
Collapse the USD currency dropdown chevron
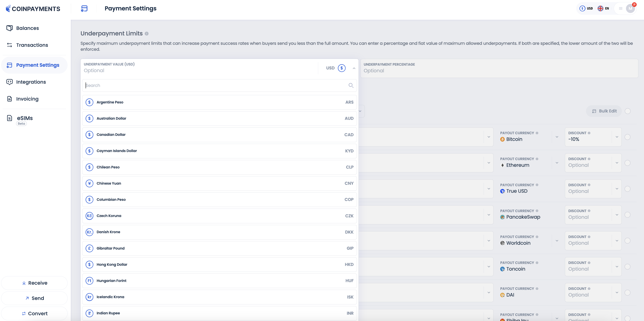click(354, 68)
